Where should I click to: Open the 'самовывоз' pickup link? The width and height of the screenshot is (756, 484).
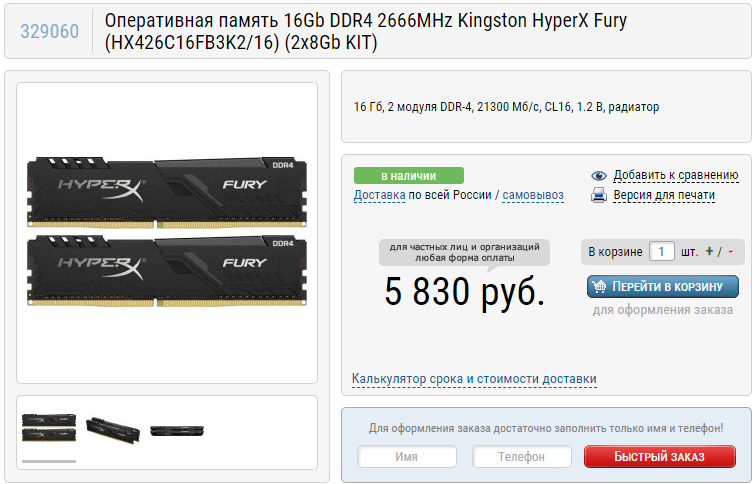[x=533, y=195]
